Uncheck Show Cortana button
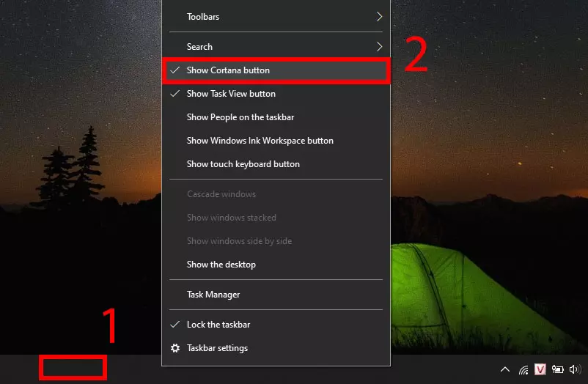Viewport: 588px width, 384px height. [228, 70]
